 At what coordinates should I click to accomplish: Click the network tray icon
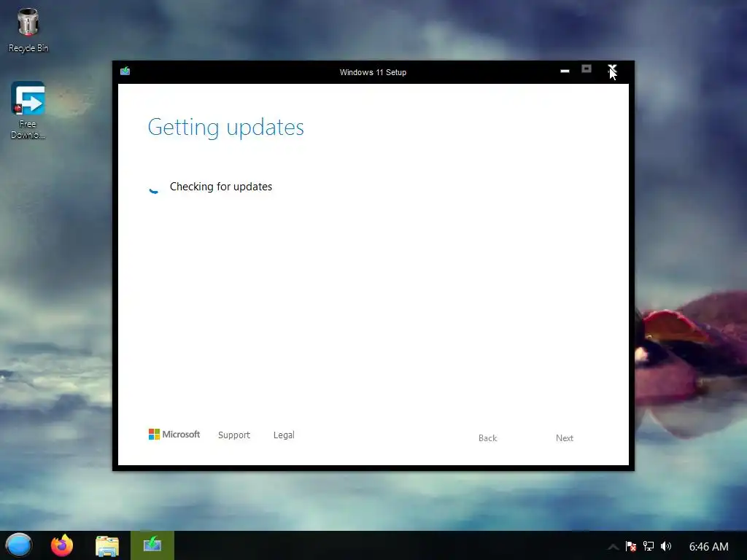click(649, 546)
